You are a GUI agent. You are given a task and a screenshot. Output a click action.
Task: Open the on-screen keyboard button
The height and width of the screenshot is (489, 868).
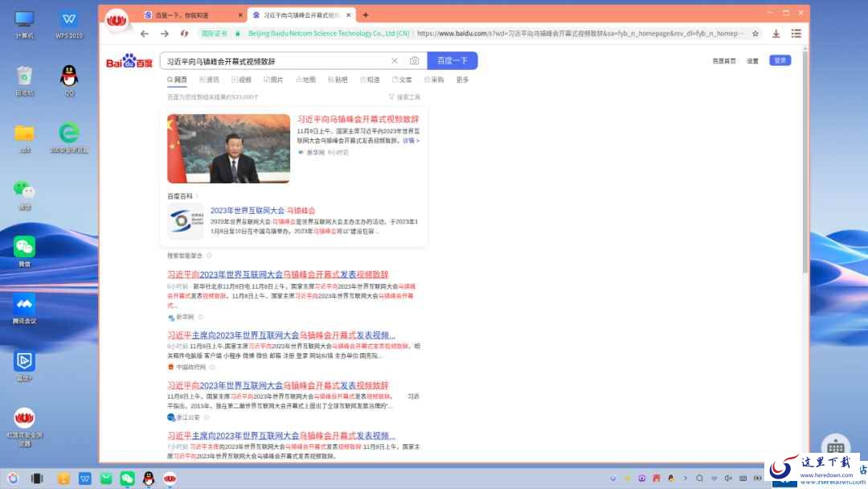[835, 446]
